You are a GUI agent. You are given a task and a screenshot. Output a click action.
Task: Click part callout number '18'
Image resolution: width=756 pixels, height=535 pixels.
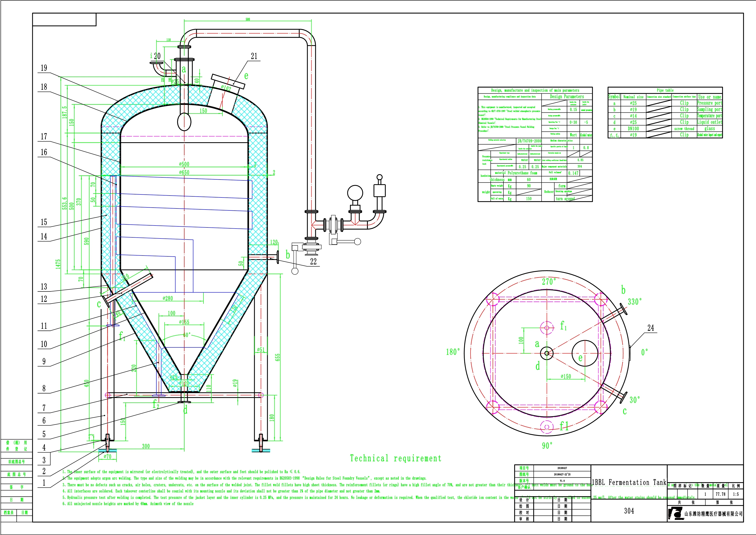pos(44,87)
